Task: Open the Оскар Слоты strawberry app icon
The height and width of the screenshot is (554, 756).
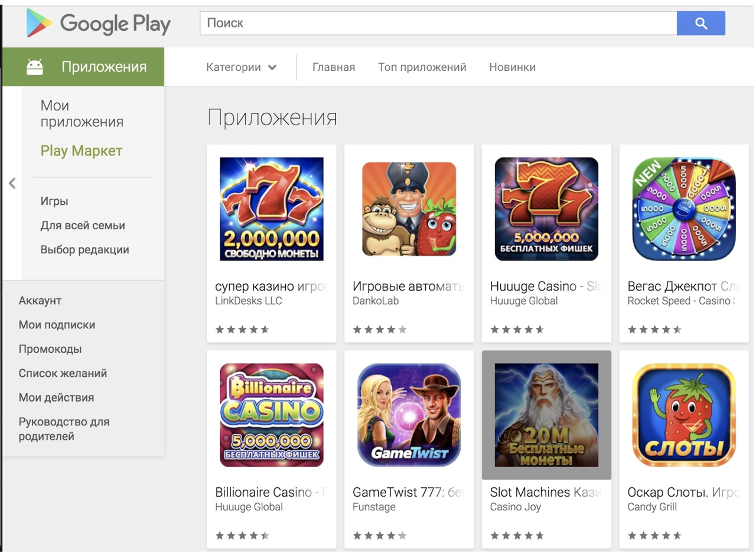Action: click(684, 415)
